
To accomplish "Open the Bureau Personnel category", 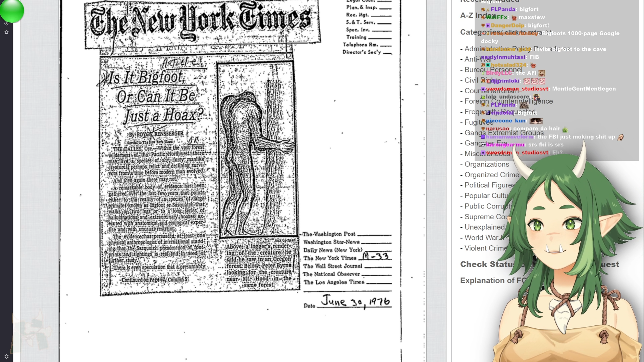I will [x=493, y=70].
